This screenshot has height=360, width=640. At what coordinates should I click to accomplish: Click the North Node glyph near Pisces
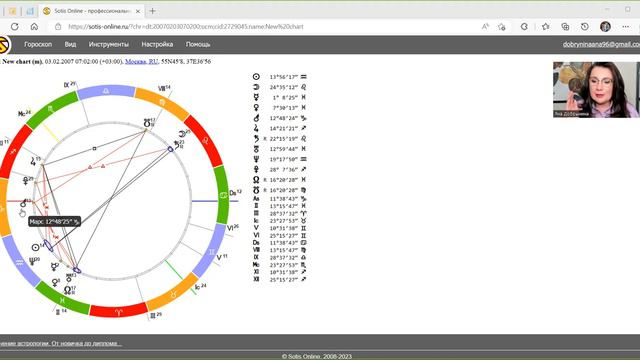point(67,290)
